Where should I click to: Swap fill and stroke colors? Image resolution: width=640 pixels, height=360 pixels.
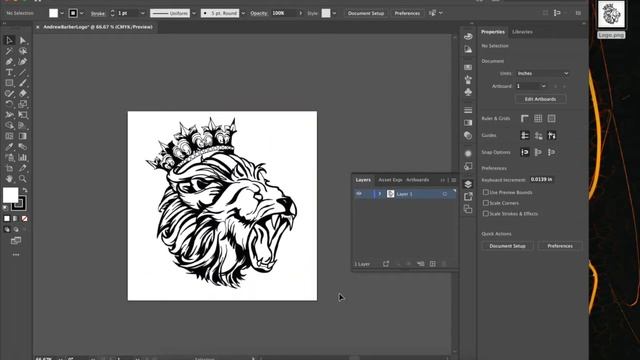click(25, 190)
